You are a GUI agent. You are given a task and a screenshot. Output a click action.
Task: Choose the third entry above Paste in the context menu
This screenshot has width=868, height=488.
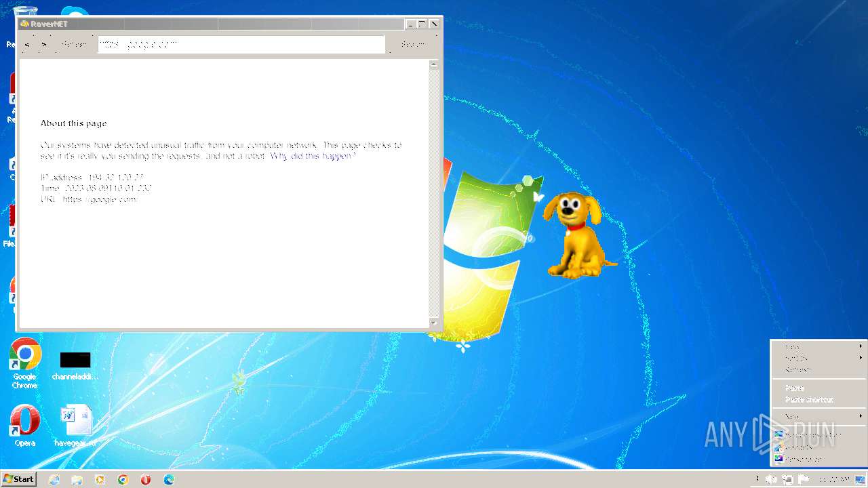[818, 369]
